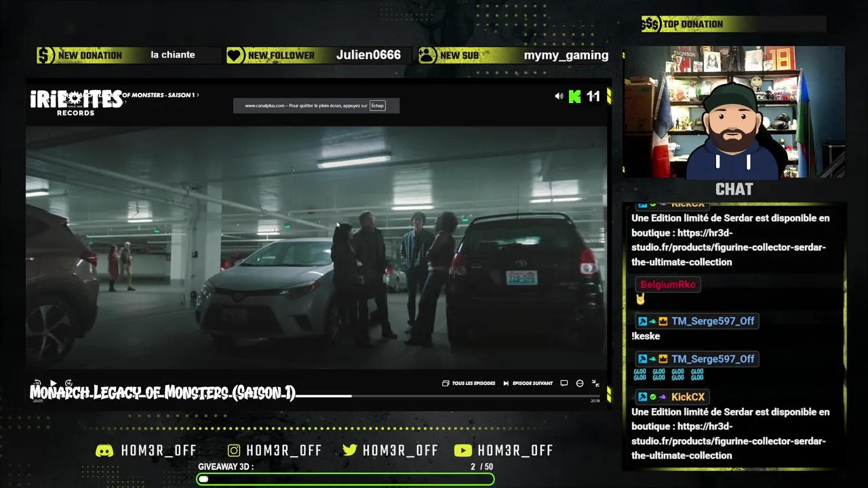The image size is (868, 488).
Task: Click username BelgiumRko in chat
Action: coord(668,285)
